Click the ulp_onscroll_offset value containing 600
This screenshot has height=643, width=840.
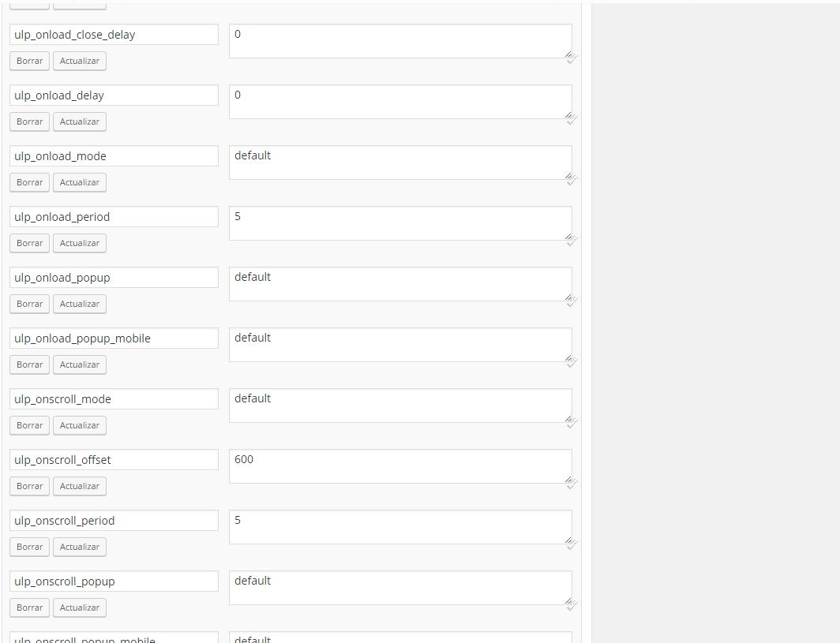tap(401, 466)
